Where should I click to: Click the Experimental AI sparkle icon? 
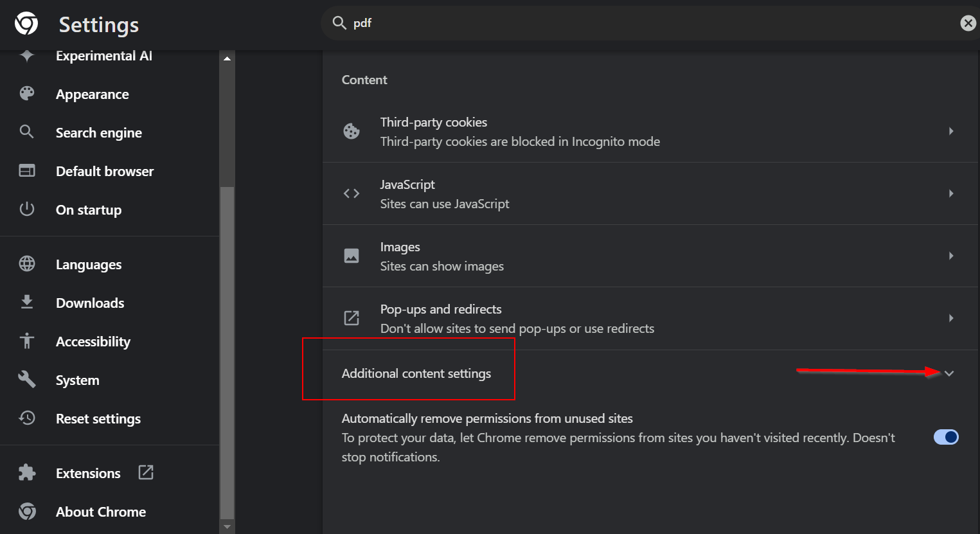tap(27, 56)
